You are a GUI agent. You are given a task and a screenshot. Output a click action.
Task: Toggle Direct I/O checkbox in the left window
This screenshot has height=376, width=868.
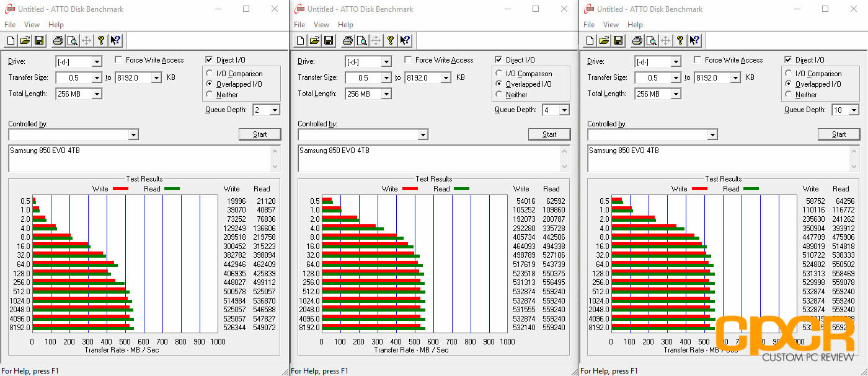209,60
